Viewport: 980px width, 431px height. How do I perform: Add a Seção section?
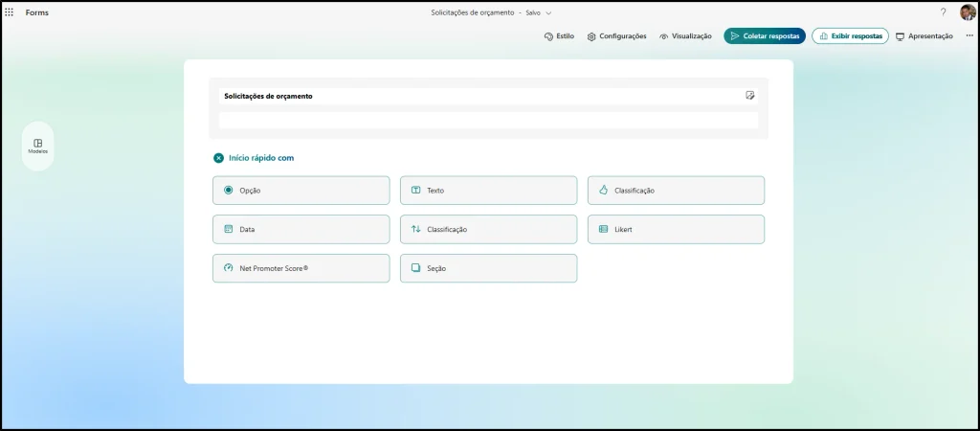pyautogui.click(x=488, y=268)
